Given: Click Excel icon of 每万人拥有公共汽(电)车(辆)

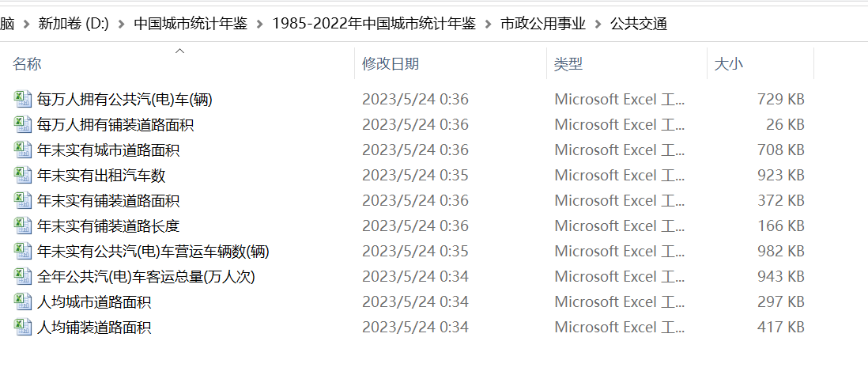Looking at the screenshot, I should pos(22,99).
